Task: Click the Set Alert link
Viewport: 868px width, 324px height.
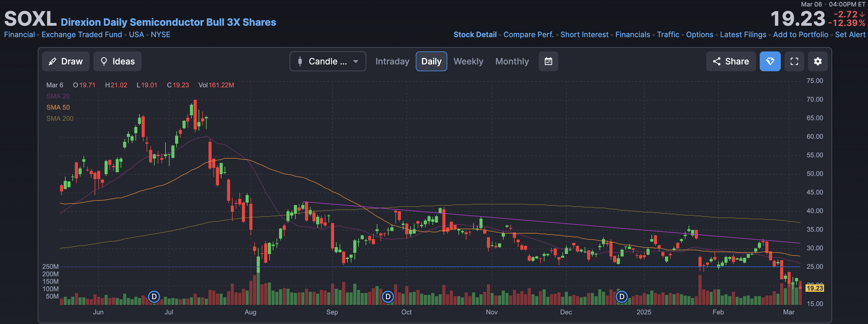Action: pyautogui.click(x=850, y=35)
